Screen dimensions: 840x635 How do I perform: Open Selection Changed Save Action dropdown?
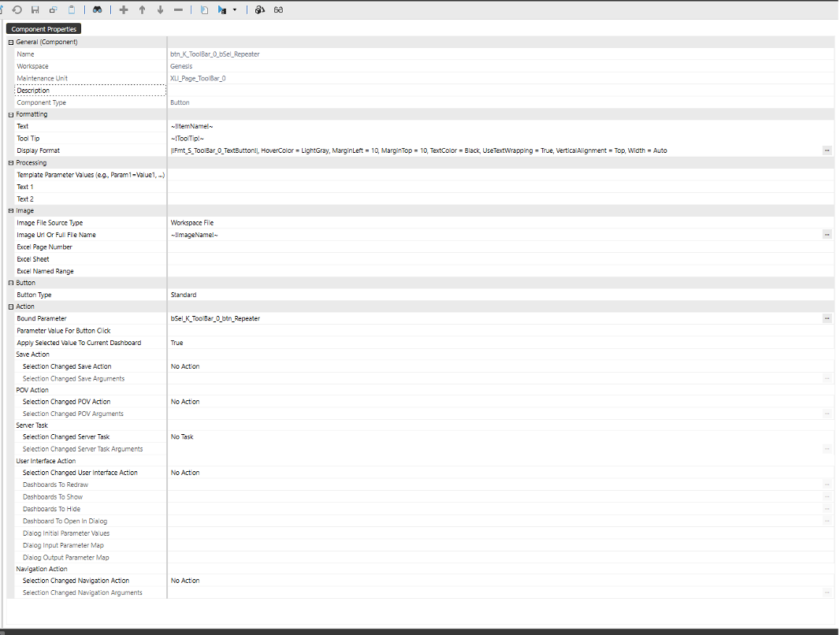[500, 367]
